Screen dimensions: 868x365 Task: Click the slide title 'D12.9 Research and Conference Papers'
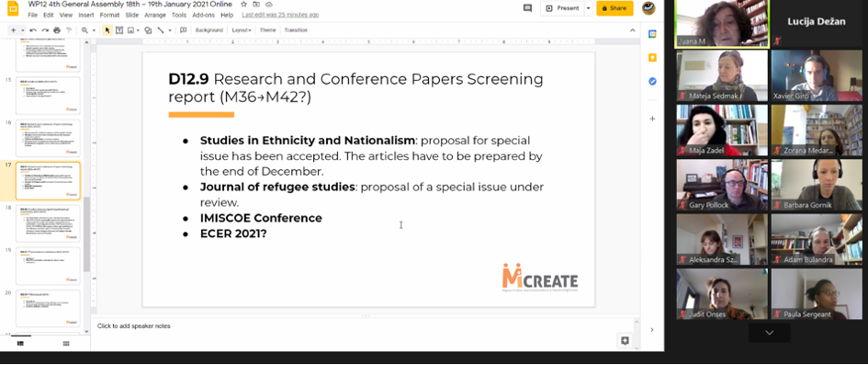[356, 87]
